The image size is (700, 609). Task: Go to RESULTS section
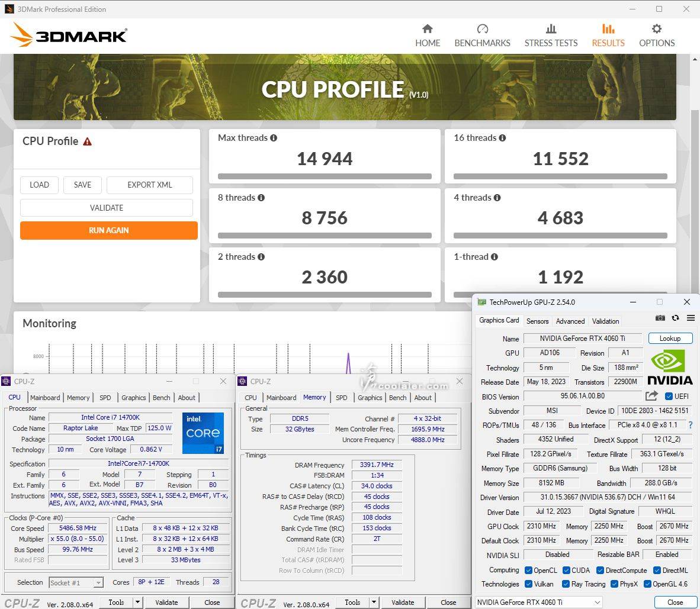pos(608,36)
